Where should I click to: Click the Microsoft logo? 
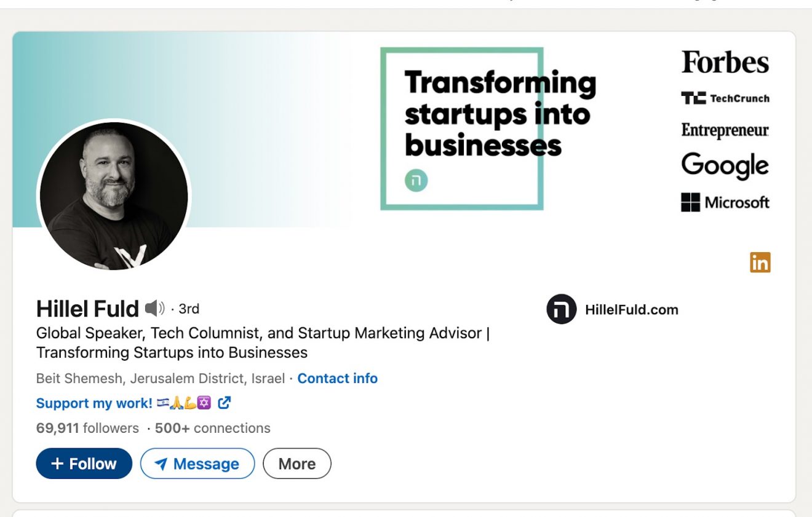724,202
